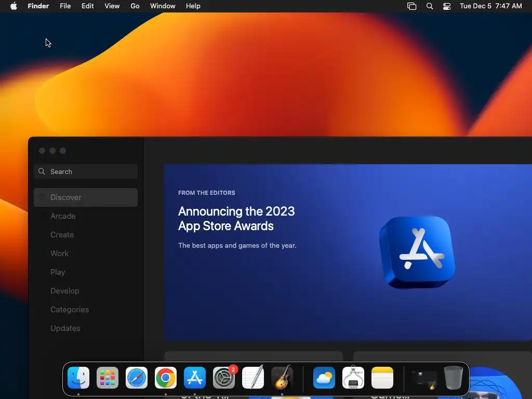Open Finder from the Dock
The width and height of the screenshot is (532, 399).
click(x=78, y=378)
